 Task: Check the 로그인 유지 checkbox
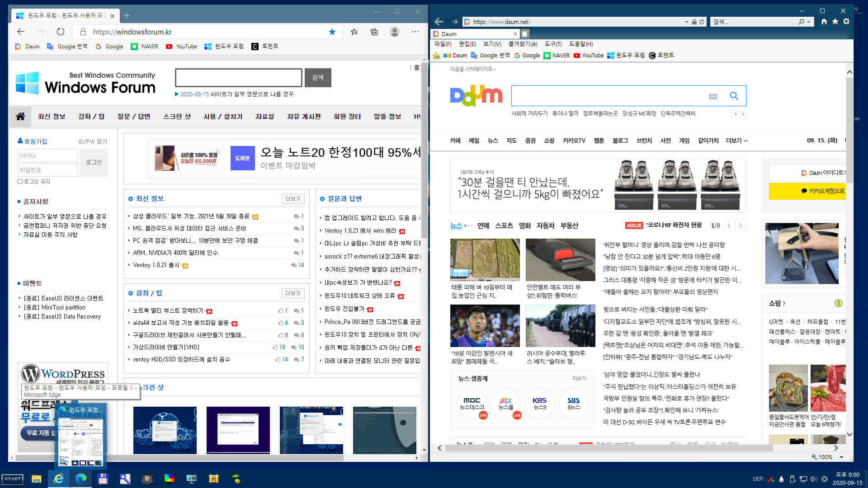point(20,182)
